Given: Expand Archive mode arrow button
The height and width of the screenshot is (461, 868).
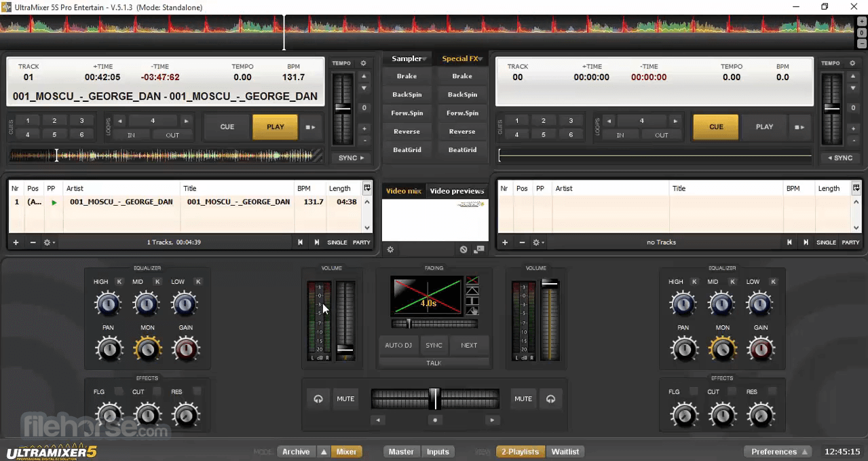Looking at the screenshot, I should tap(324, 451).
